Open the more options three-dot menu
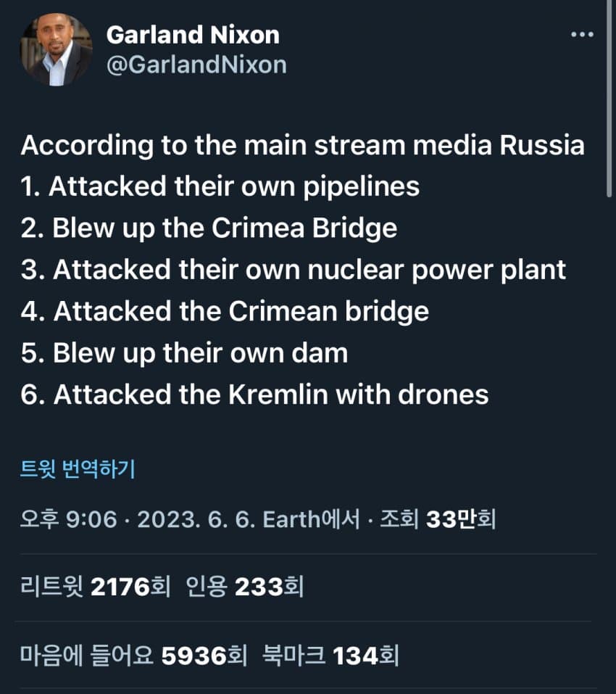 click(582, 35)
